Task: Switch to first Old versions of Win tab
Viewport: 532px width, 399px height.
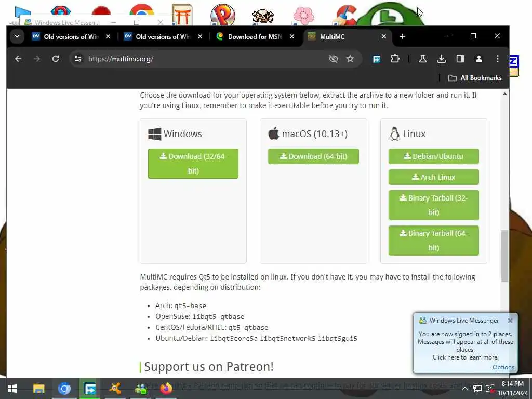Action: coord(71,37)
